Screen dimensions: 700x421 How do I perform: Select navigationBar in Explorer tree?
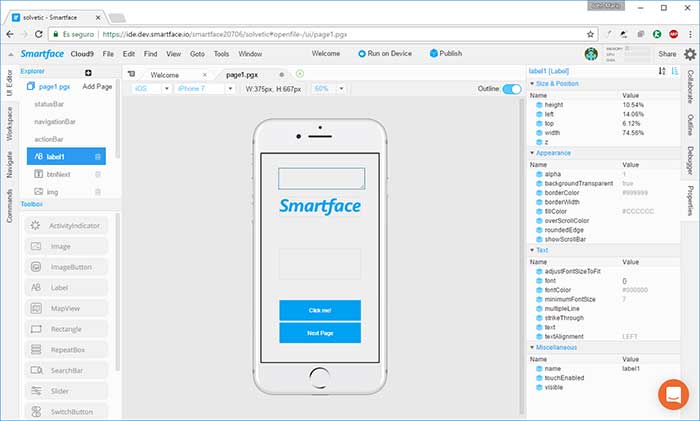(55, 121)
